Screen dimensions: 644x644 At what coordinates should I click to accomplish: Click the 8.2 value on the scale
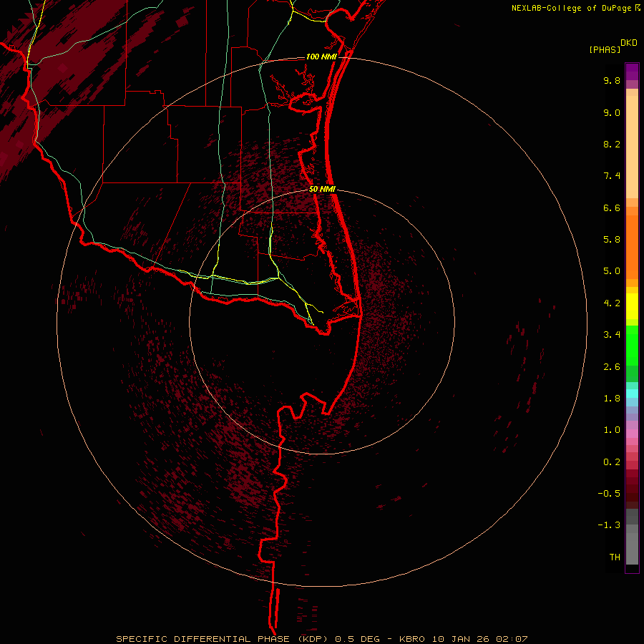[612, 144]
